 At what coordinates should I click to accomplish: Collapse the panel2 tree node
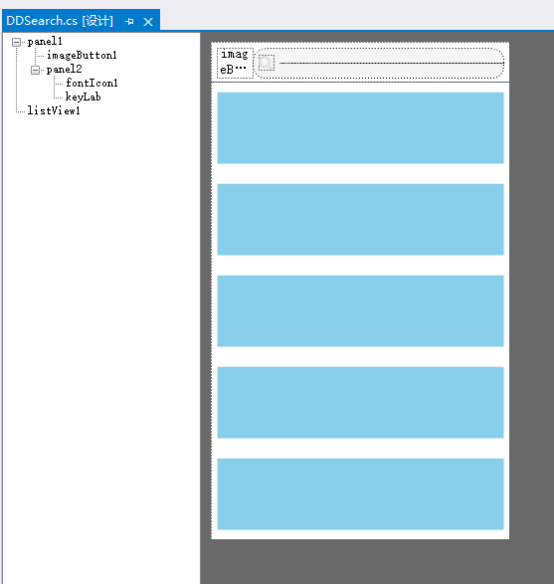(35, 70)
